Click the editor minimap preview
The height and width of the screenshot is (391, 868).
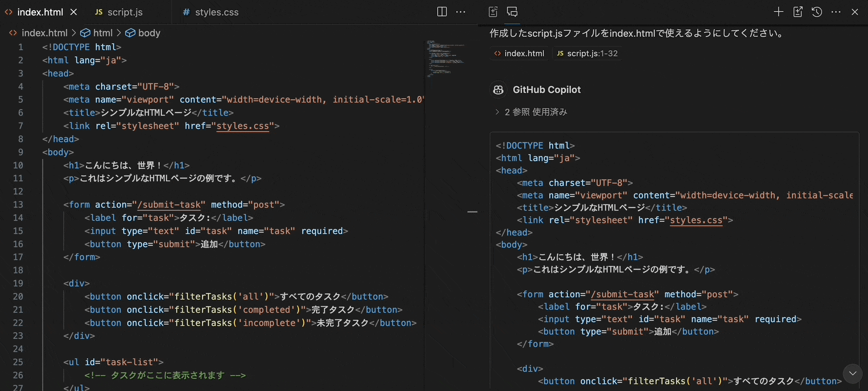446,58
